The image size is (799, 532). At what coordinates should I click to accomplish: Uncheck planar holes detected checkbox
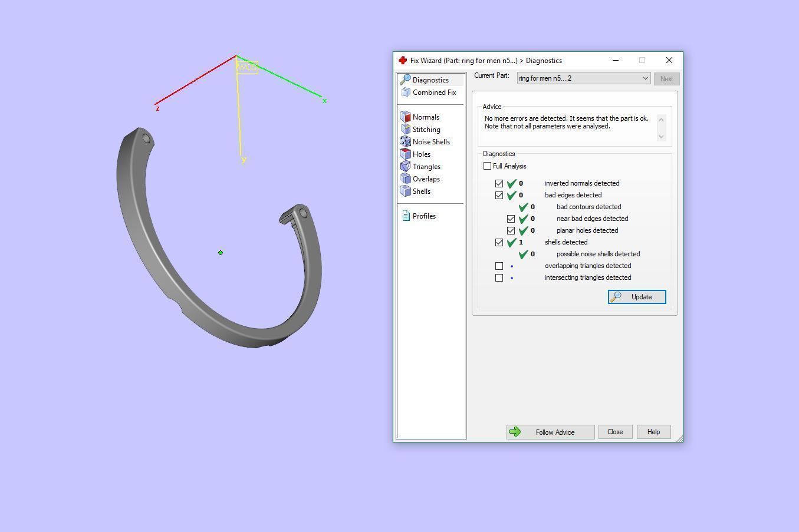click(511, 230)
